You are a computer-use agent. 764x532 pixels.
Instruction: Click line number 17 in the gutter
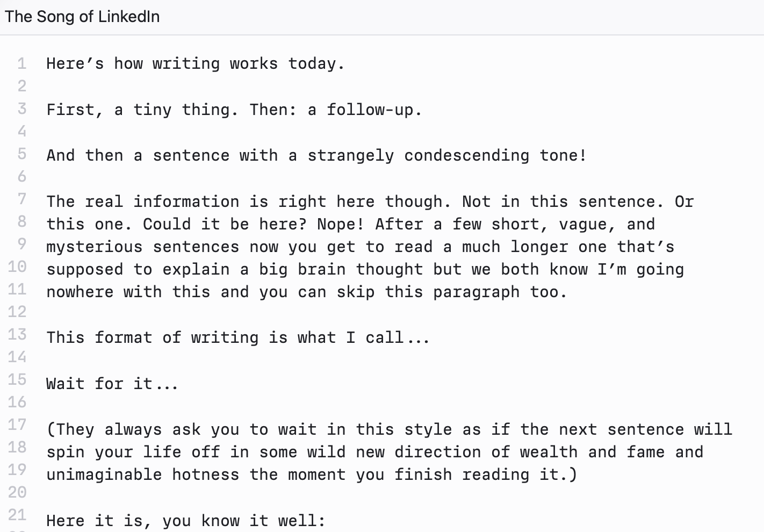coord(17,425)
